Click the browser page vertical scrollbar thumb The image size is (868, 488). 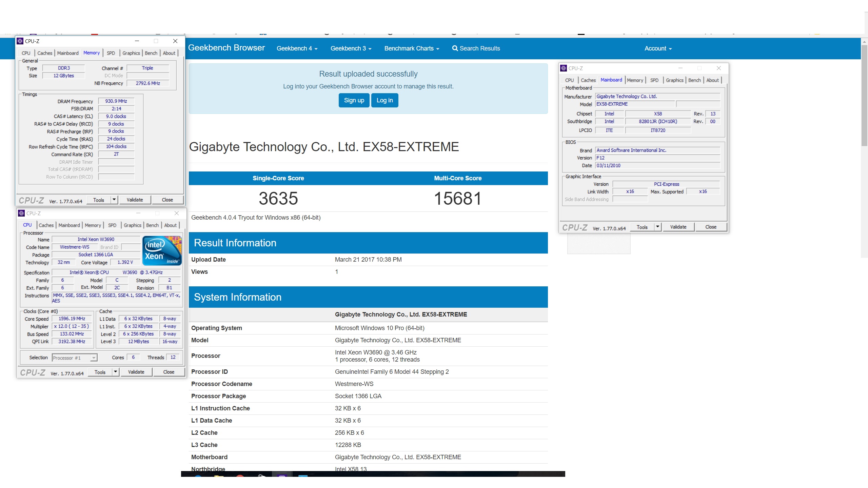tap(864, 95)
